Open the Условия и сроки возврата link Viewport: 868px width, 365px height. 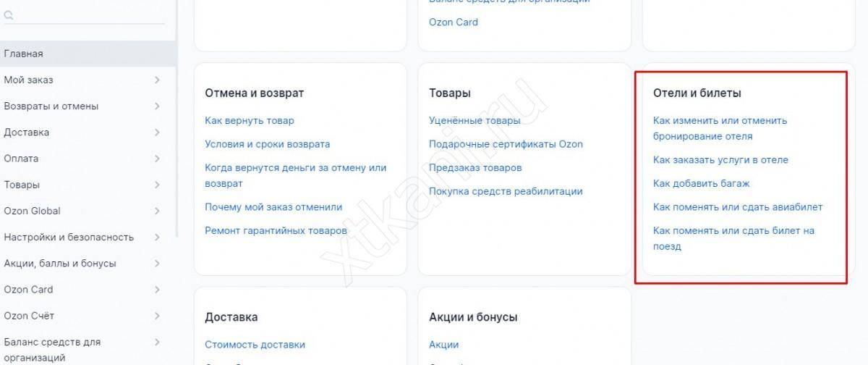tap(267, 144)
